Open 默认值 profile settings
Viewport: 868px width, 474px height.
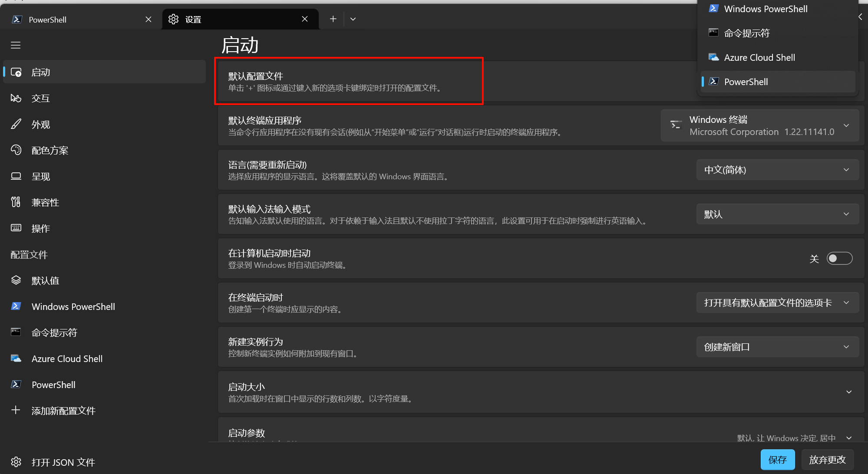104,280
